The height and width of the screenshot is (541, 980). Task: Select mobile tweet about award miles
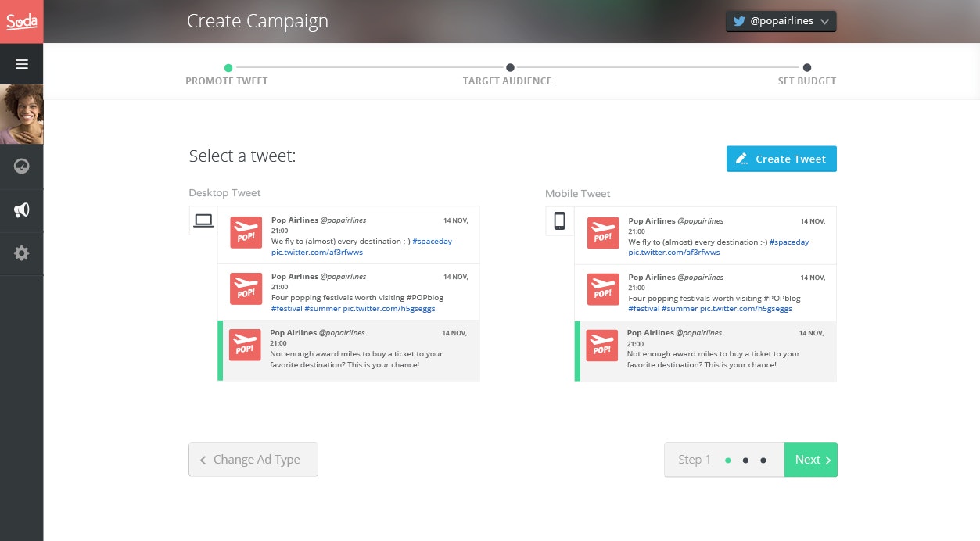[705, 351]
